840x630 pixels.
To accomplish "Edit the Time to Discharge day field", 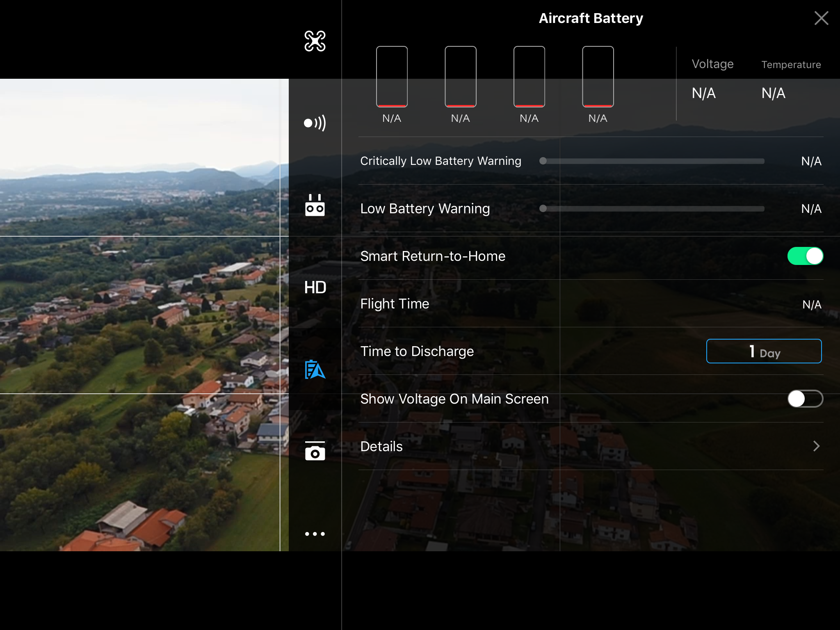I will tap(764, 351).
